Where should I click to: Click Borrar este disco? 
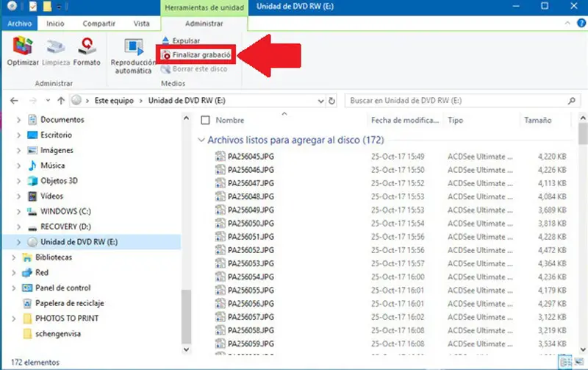pos(194,69)
